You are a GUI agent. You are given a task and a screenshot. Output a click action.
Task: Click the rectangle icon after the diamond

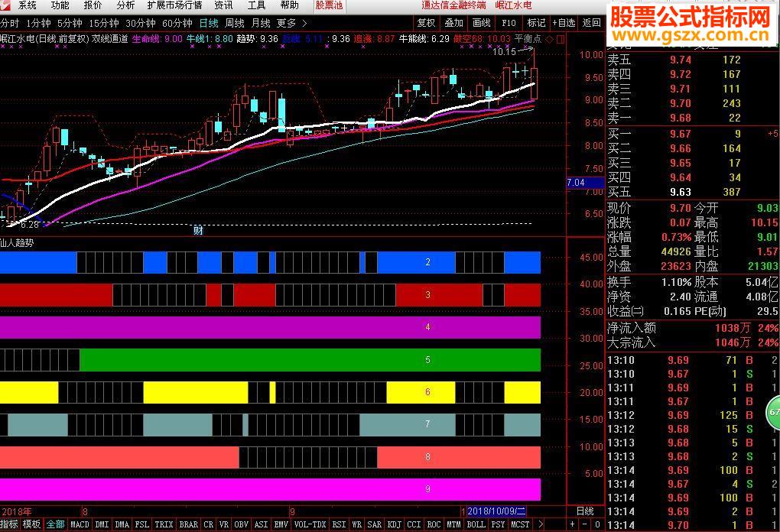pyautogui.click(x=560, y=39)
